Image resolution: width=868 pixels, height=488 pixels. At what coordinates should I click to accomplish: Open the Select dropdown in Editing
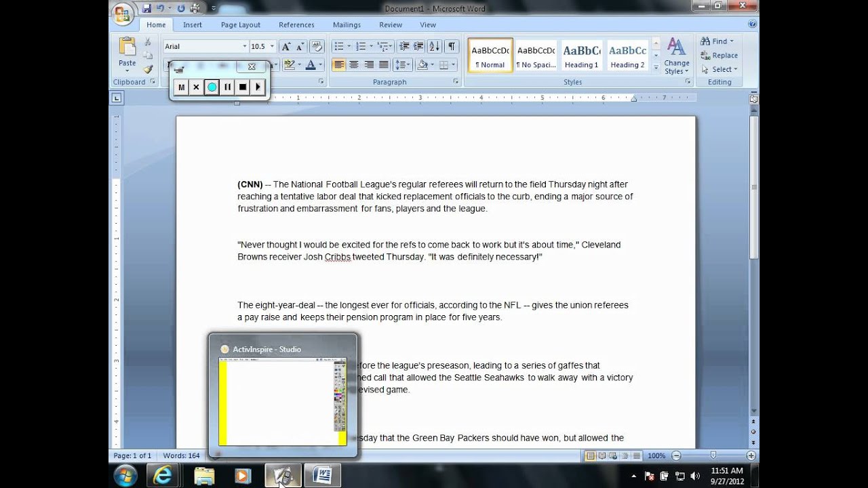(719, 69)
